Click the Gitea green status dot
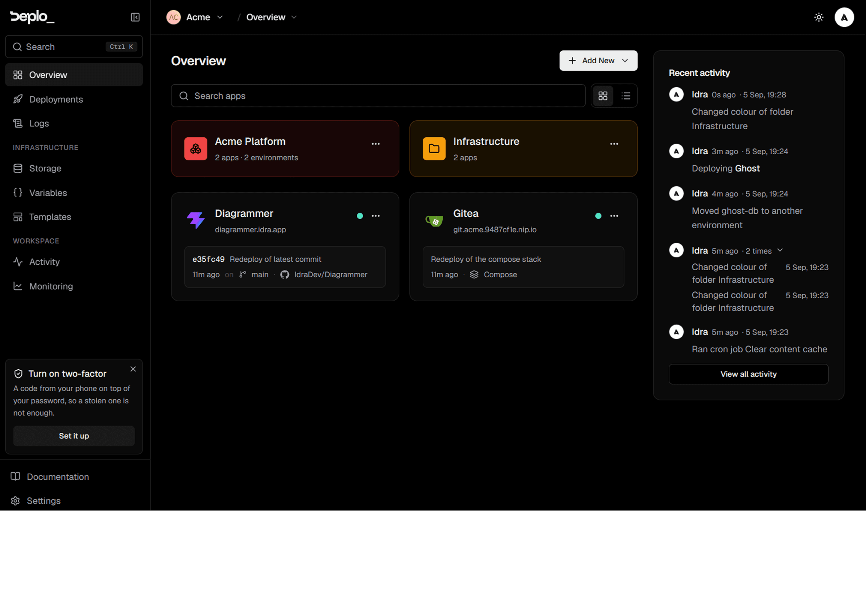This screenshot has height=616, width=866. coord(598,216)
